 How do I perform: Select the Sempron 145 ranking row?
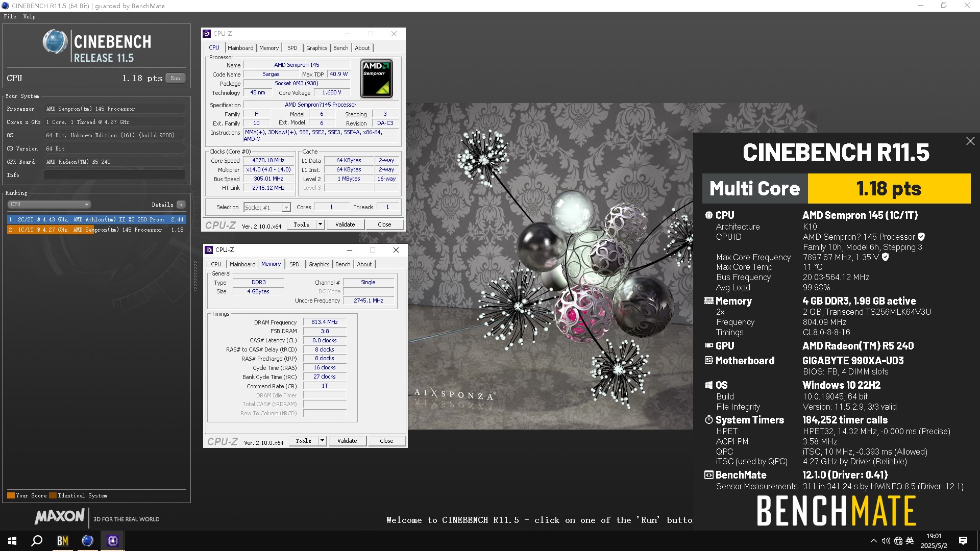(x=96, y=230)
